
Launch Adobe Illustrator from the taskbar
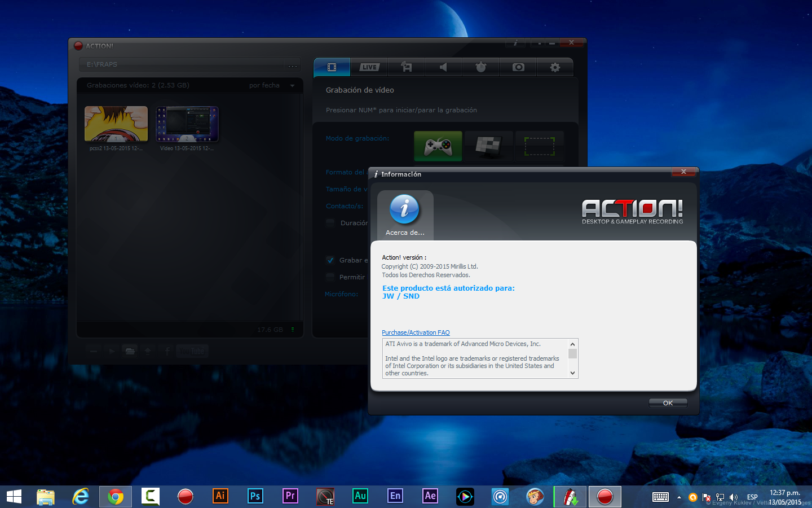(220, 497)
